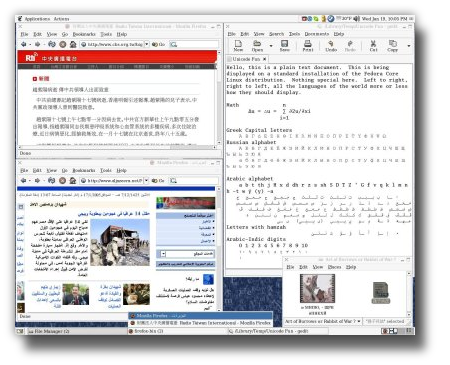Go back in the Al Jazeera Firefox window
The height and width of the screenshot is (365, 450).
[x=23, y=180]
